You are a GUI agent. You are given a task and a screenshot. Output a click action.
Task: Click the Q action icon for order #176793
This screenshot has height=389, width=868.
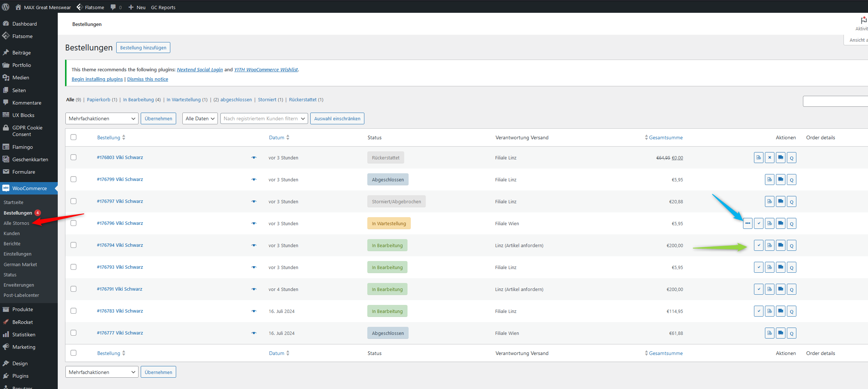click(x=792, y=267)
